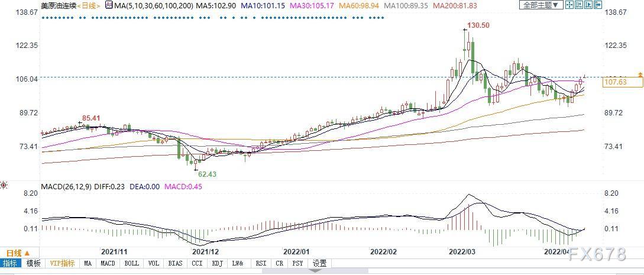The height and width of the screenshot is (275, 644).
Task: Select the BOLL indicator tab
Action: coord(132,264)
